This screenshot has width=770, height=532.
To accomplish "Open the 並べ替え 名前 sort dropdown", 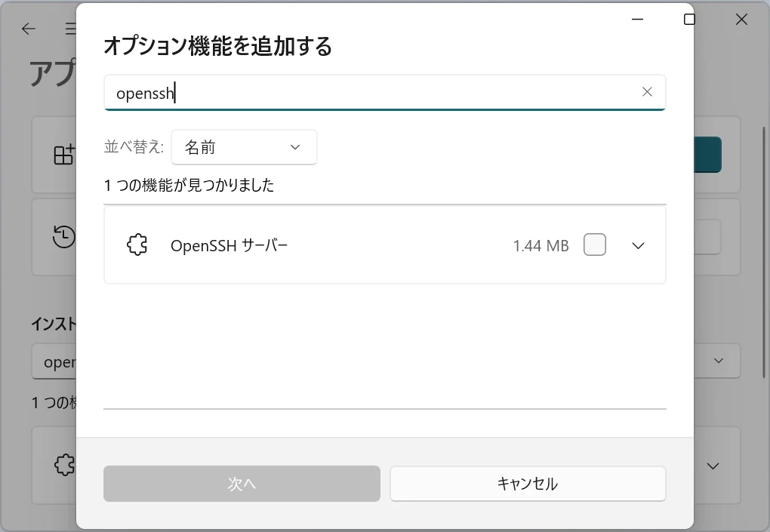I will (x=244, y=147).
